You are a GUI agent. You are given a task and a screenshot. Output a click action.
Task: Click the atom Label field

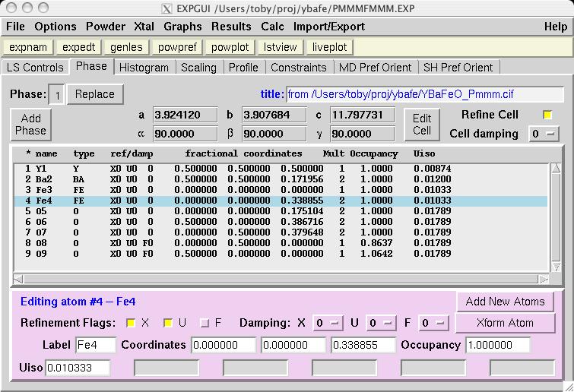pyautogui.click(x=96, y=345)
